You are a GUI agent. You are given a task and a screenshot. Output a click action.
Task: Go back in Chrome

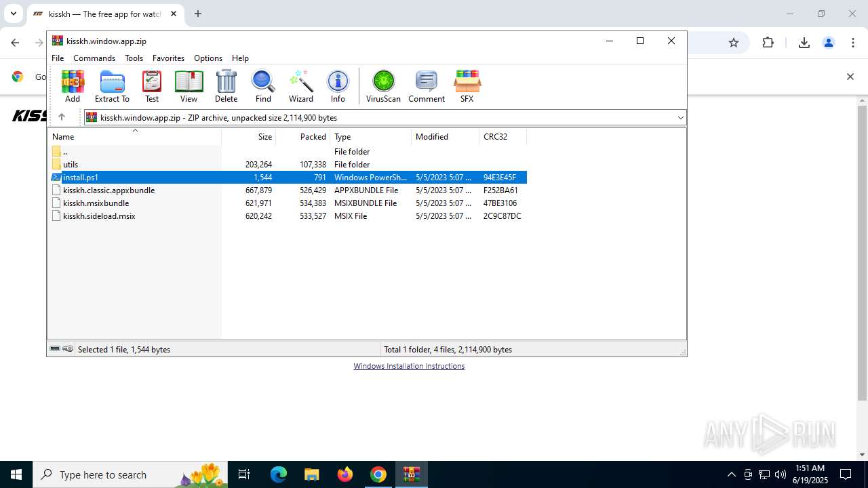click(15, 43)
